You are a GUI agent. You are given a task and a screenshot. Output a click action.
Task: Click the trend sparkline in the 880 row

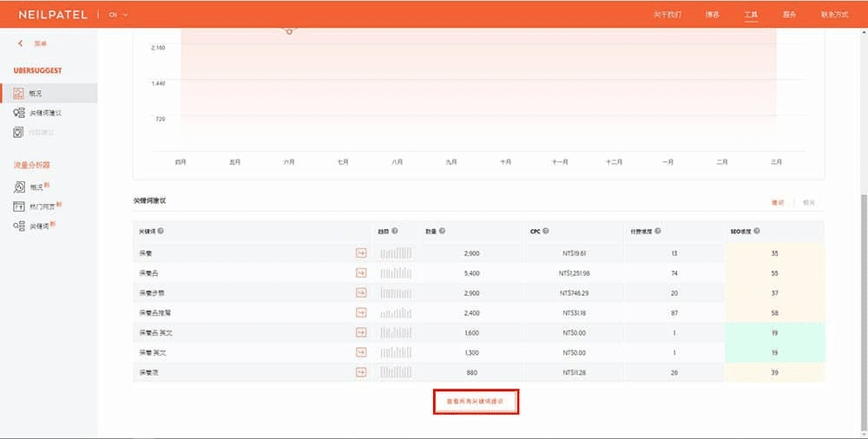tap(396, 372)
